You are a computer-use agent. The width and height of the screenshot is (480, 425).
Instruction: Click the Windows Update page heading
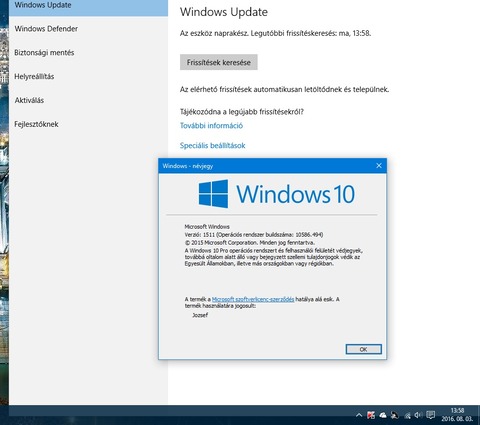pyautogui.click(x=224, y=12)
